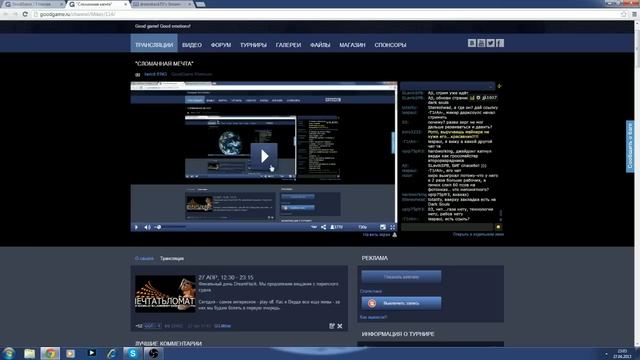The image size is (640, 360).
Task: Open the Windows Start button
Action: pos(9,353)
